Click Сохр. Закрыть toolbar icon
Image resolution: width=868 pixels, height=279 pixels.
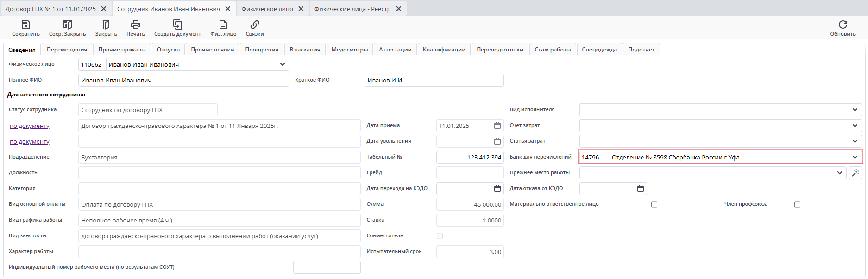[68, 25]
